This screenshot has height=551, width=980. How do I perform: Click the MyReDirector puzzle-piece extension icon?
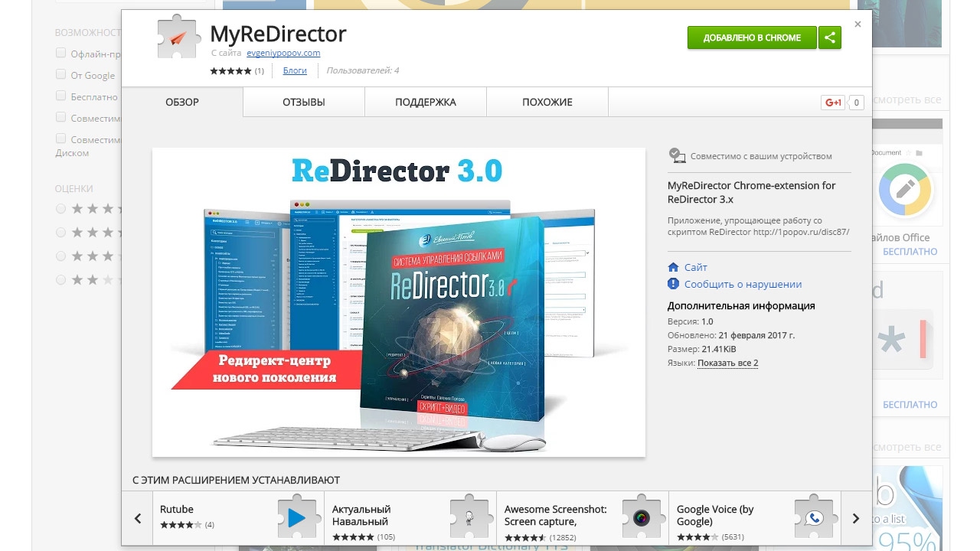(x=178, y=37)
